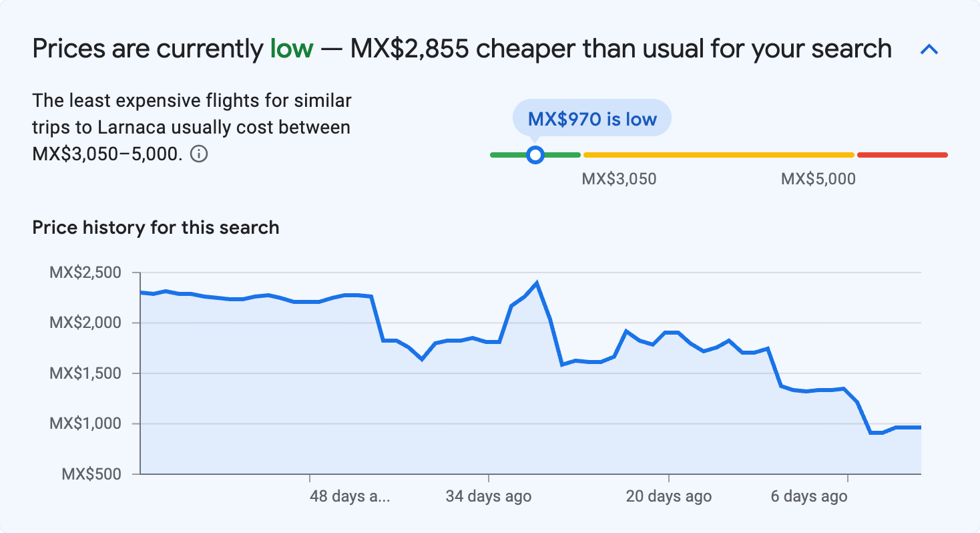Select the 6 days ago axis label

click(809, 496)
